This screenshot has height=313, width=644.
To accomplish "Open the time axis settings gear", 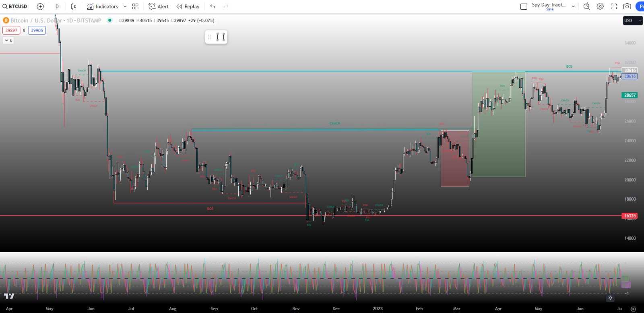I will tap(633, 309).
